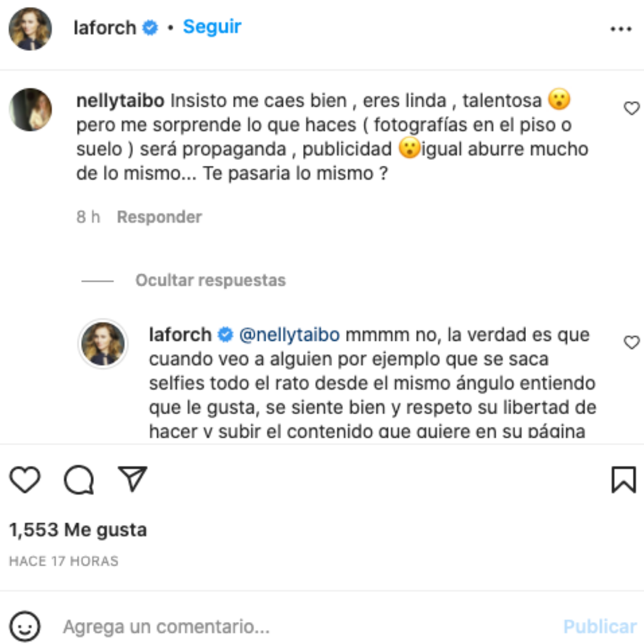644x644 pixels.
Task: Like the post with the heart icon
Action: click(25, 480)
